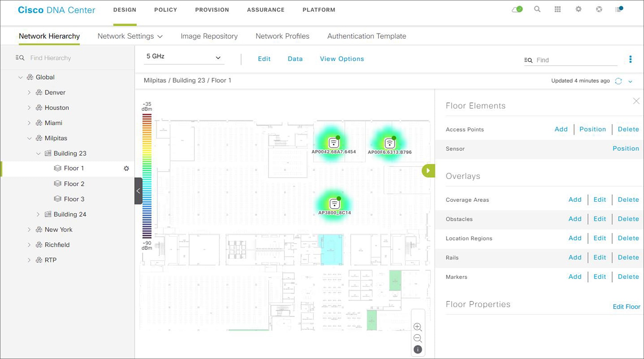644x359 pixels.
Task: Zoom out on the floor map
Action: [418, 338]
